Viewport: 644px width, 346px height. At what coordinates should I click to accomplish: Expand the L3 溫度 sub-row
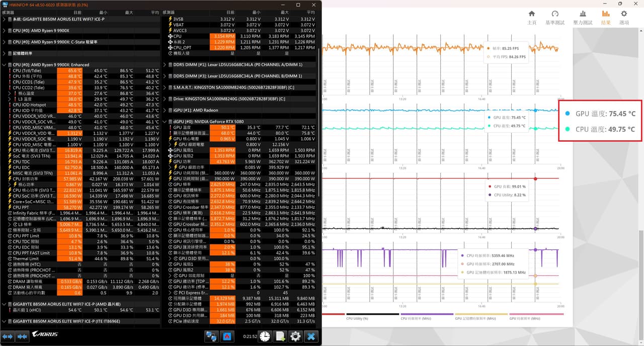pos(10,99)
